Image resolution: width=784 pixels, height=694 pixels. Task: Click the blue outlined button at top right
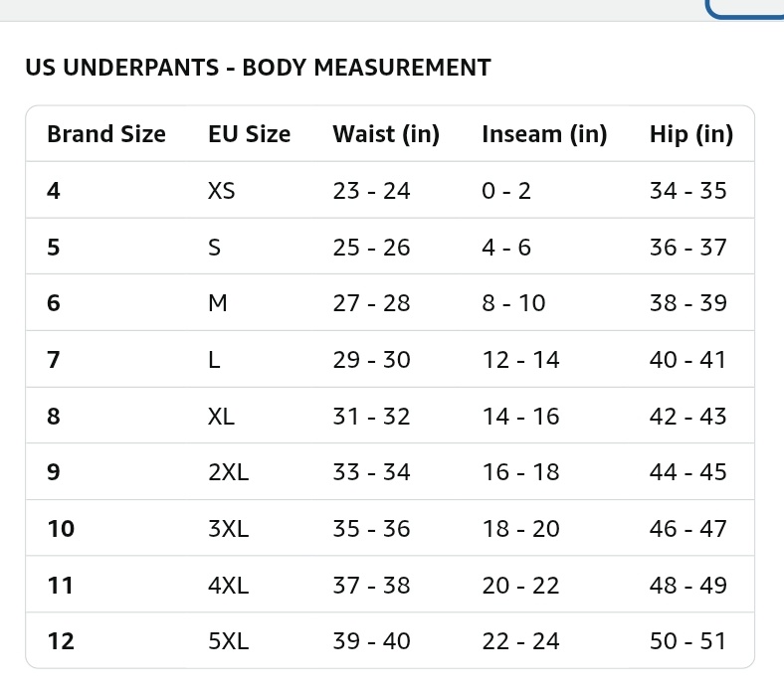(x=744, y=9)
